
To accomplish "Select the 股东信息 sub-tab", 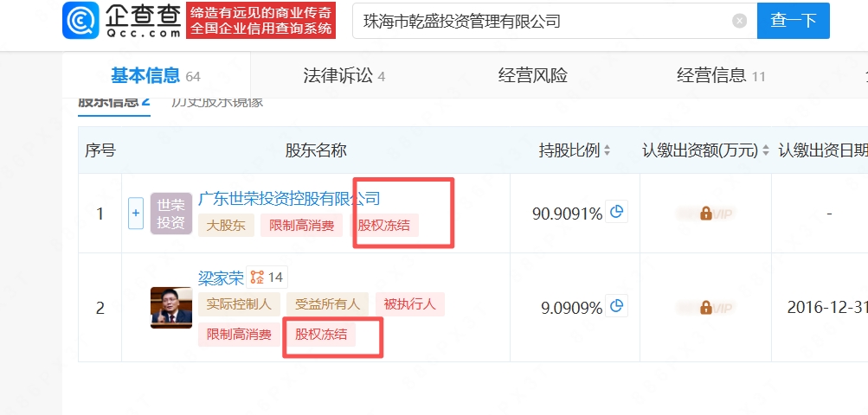I will coord(114,103).
